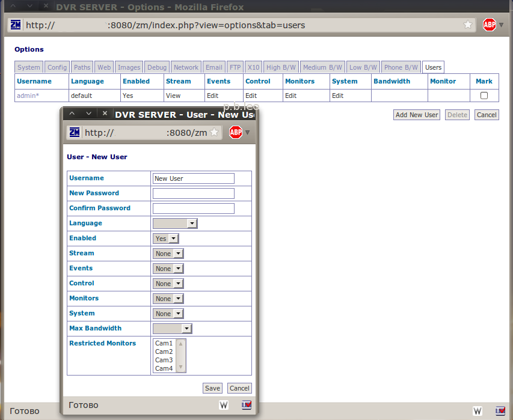
Task: Open the ABP dropdown arrow in the Options window
Action: tap(501, 25)
